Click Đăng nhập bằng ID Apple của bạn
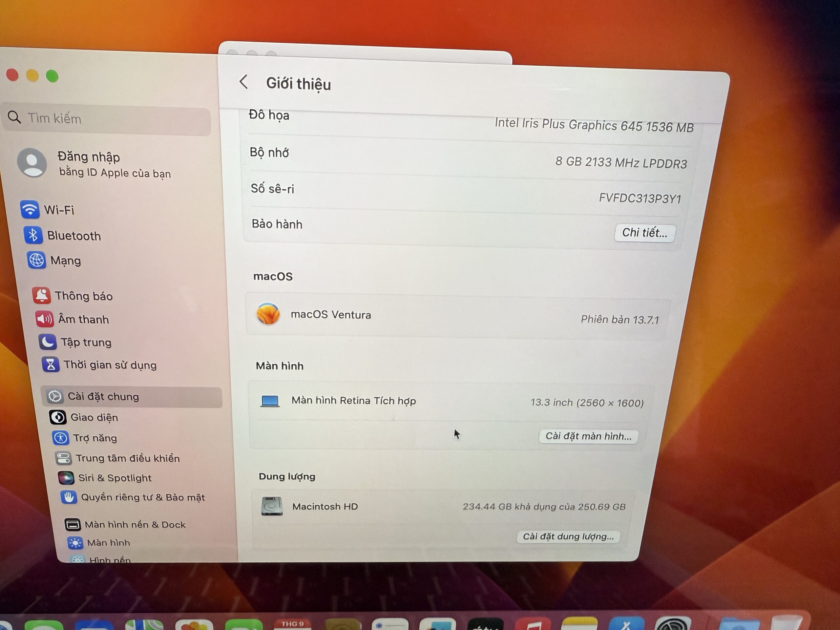 pyautogui.click(x=114, y=164)
